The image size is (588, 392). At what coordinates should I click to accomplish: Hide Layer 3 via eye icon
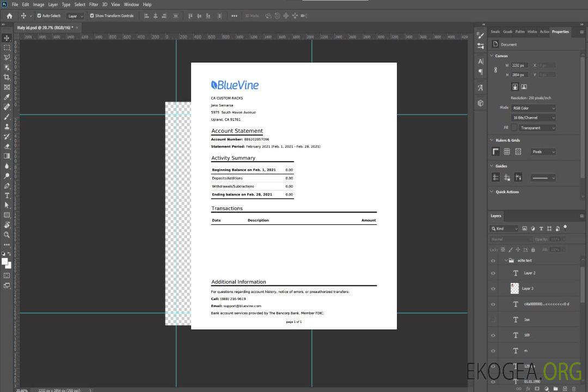[x=493, y=289]
